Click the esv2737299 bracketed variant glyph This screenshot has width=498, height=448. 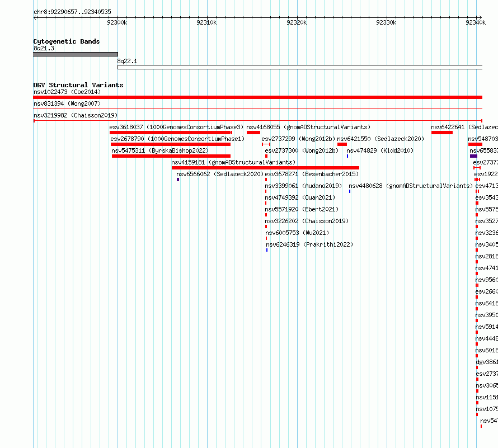266,144
